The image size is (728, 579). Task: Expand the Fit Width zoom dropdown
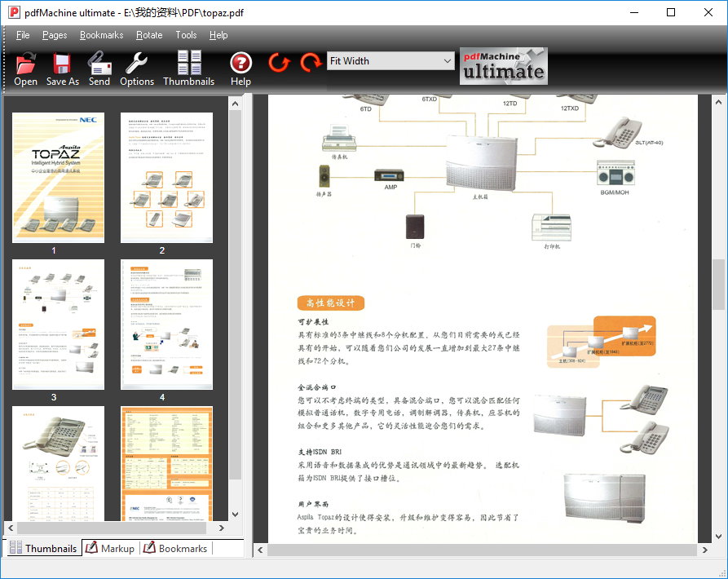[447, 61]
